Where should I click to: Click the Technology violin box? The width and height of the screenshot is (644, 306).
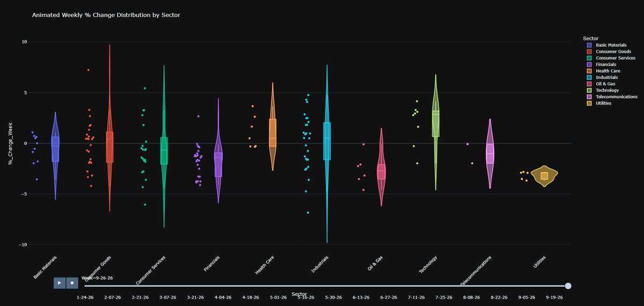[x=436, y=124]
